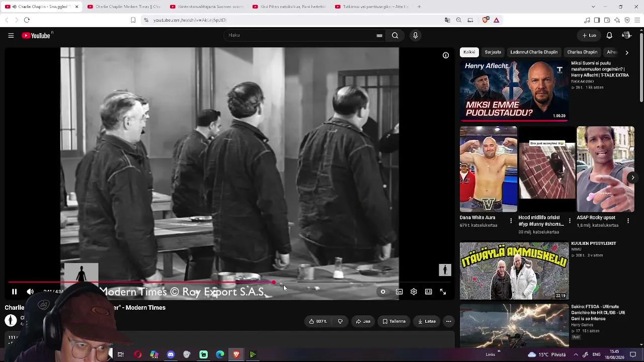Click the address bar URL
644x362 pixels.
point(190,20)
